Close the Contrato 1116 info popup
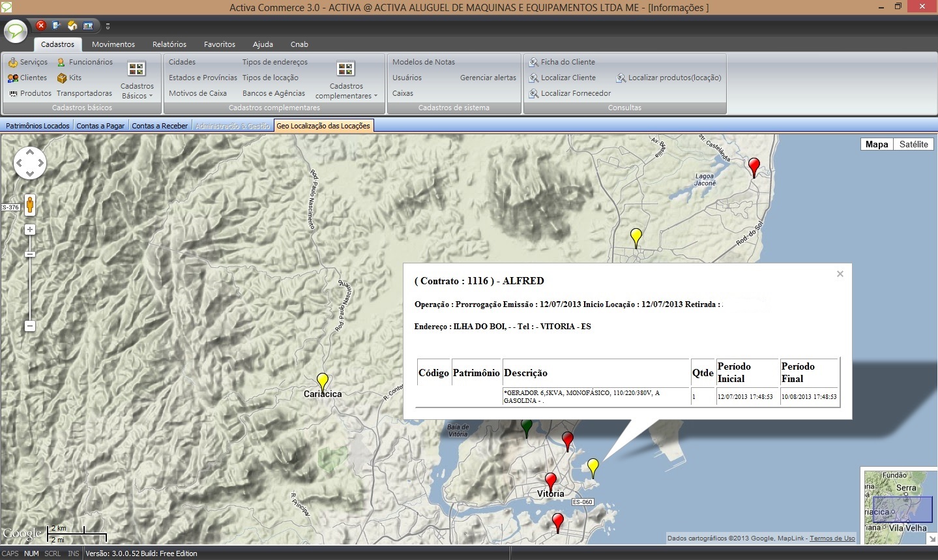Viewport: 938px width, 560px height. (x=840, y=274)
